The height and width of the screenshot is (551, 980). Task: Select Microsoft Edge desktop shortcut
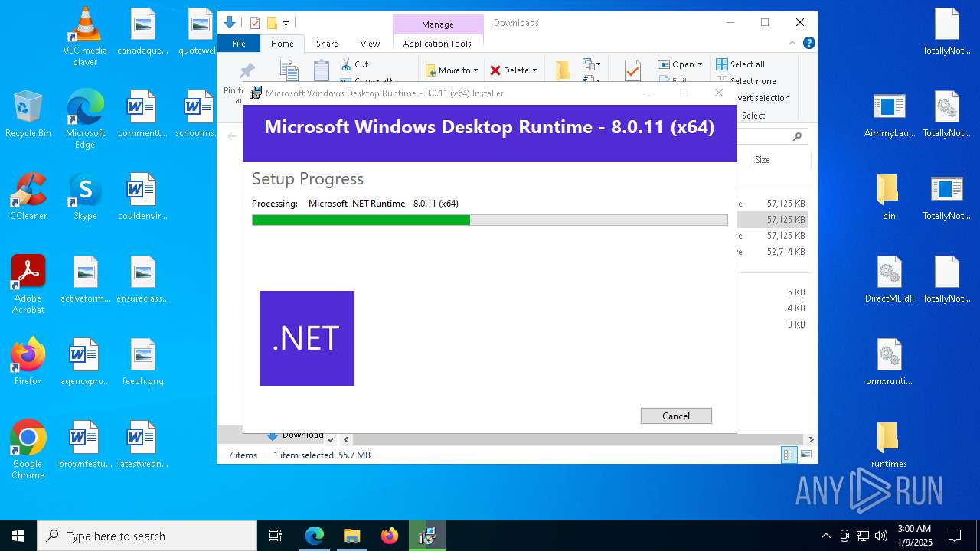(85, 119)
